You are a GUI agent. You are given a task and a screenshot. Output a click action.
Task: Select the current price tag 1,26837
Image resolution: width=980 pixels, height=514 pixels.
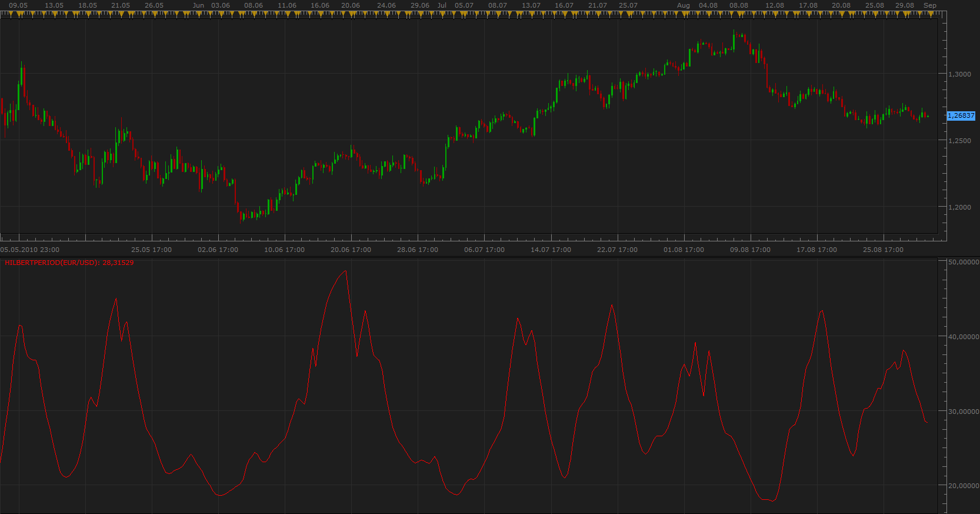(x=961, y=116)
